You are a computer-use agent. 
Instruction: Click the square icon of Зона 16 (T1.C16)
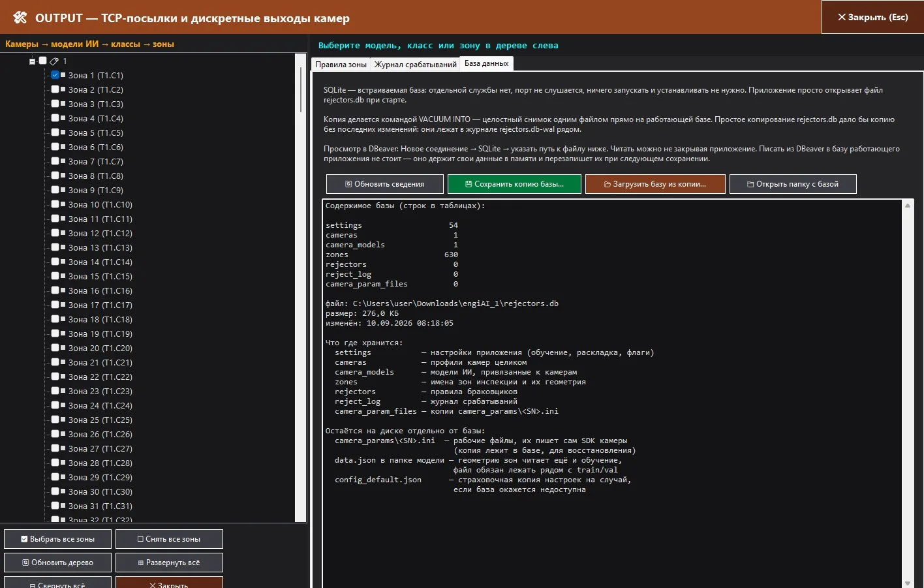63,290
